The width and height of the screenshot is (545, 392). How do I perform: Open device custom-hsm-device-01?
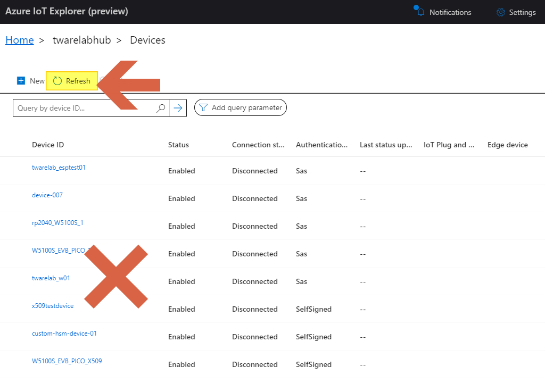pyautogui.click(x=64, y=333)
